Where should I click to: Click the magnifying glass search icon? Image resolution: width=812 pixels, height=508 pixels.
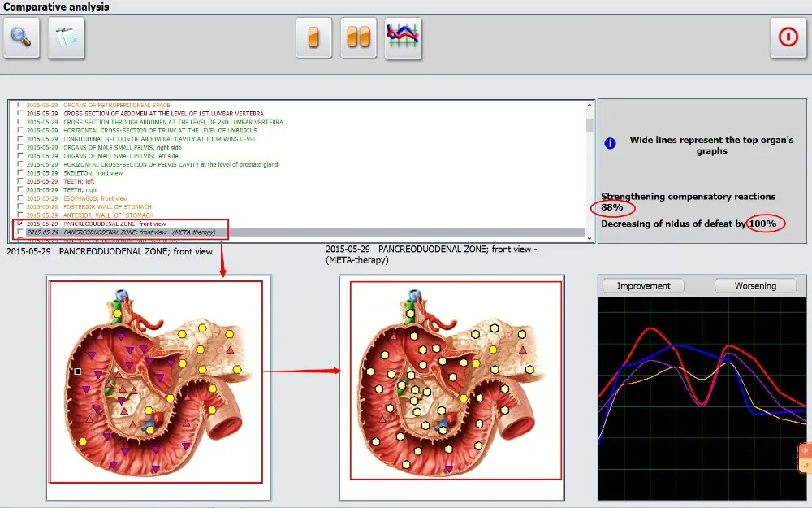21,38
